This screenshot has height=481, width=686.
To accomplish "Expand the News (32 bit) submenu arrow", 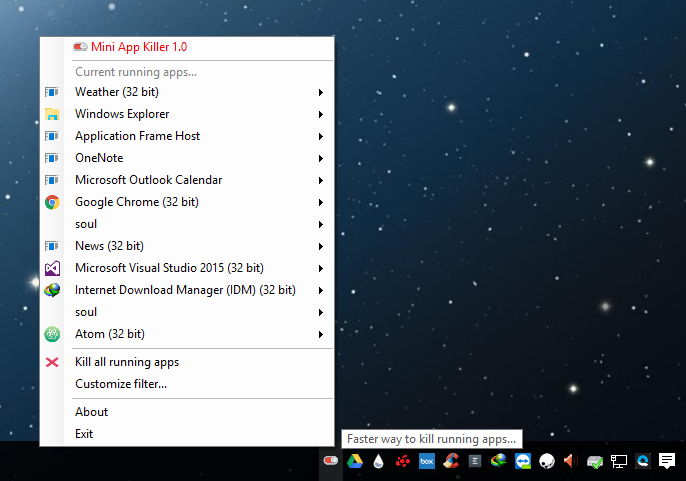I will 321,246.
